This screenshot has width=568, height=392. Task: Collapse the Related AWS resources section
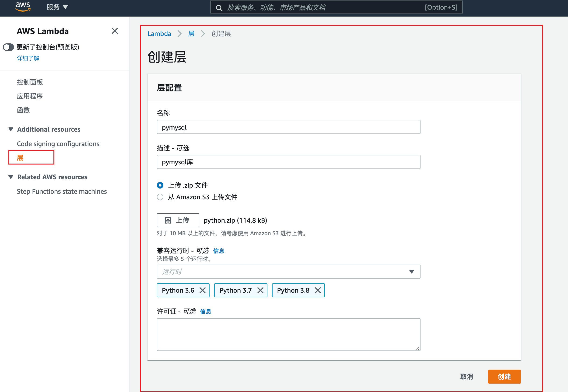coord(11,177)
